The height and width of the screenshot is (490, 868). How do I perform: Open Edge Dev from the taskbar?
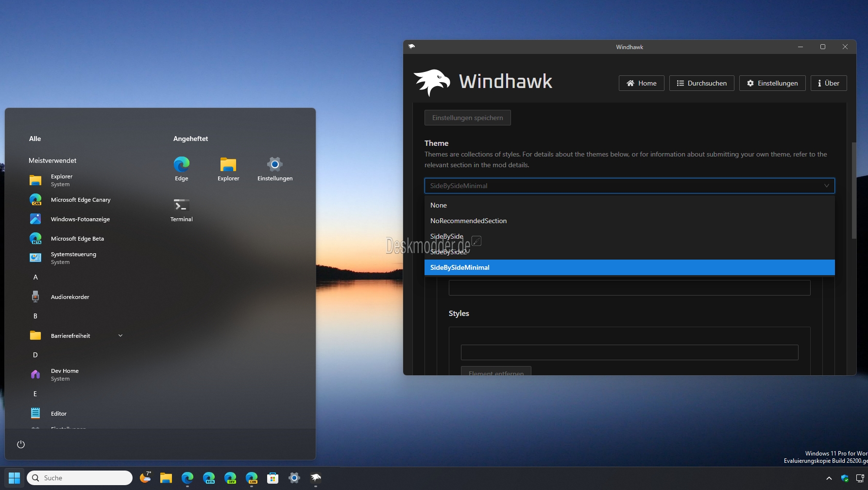pos(230,478)
